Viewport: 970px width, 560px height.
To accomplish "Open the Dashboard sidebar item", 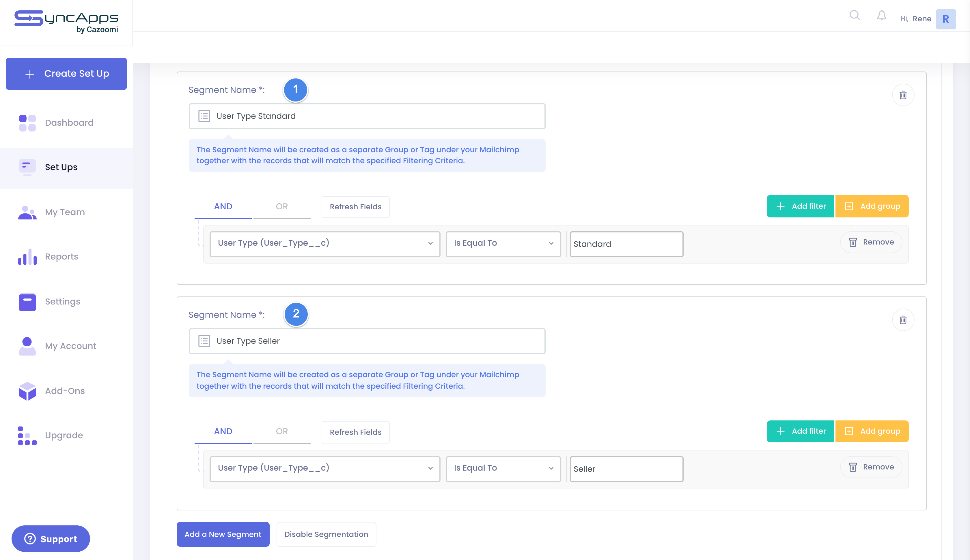I will pos(69,123).
